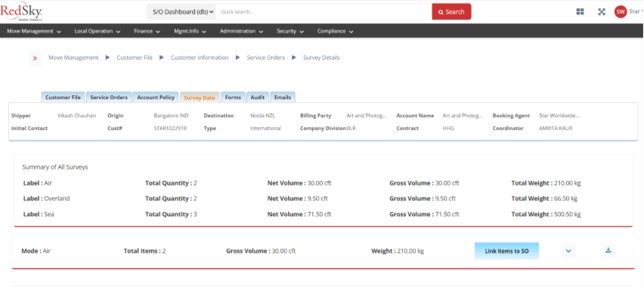Click the type value International
The height and width of the screenshot is (289, 644).
pyautogui.click(x=265, y=129)
